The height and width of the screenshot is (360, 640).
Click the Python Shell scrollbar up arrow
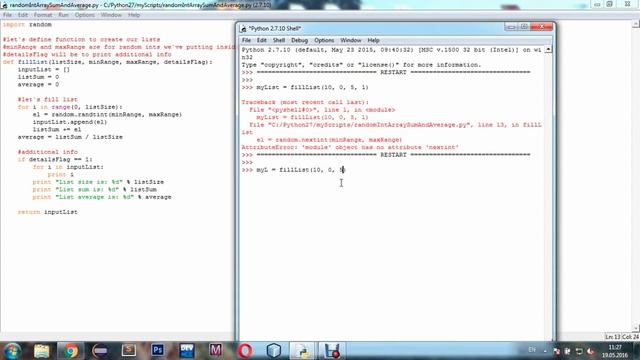pyautogui.click(x=548, y=49)
